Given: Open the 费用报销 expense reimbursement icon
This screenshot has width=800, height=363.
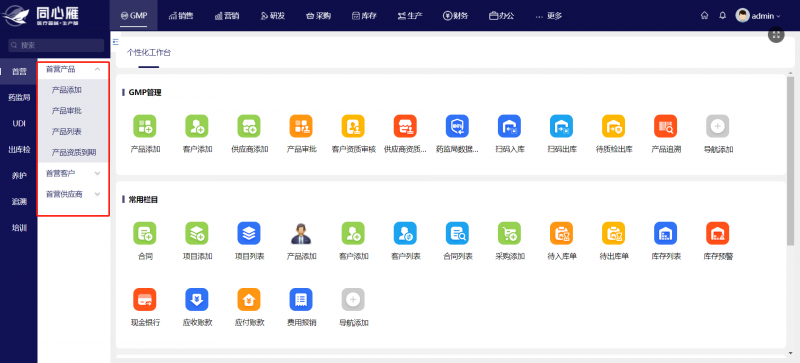Looking at the screenshot, I should pyautogui.click(x=301, y=300).
